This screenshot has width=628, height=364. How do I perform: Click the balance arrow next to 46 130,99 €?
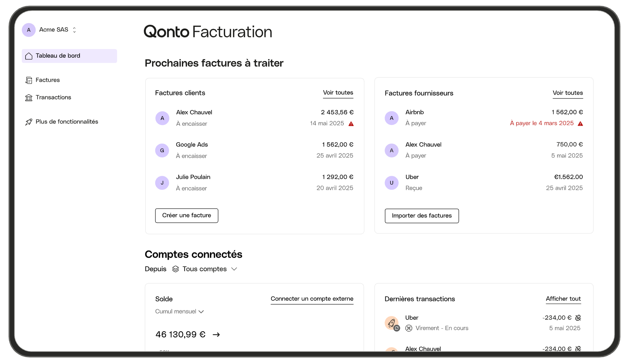tap(216, 335)
